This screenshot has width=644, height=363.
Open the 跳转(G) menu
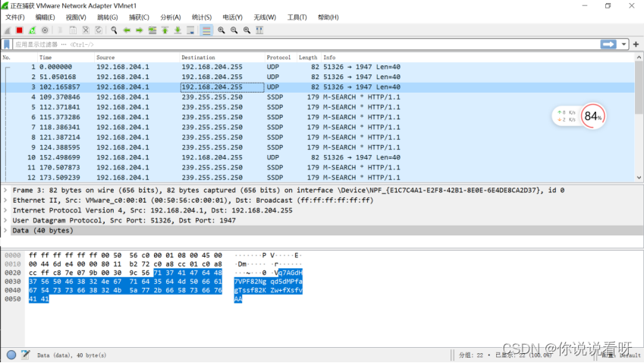[108, 17]
